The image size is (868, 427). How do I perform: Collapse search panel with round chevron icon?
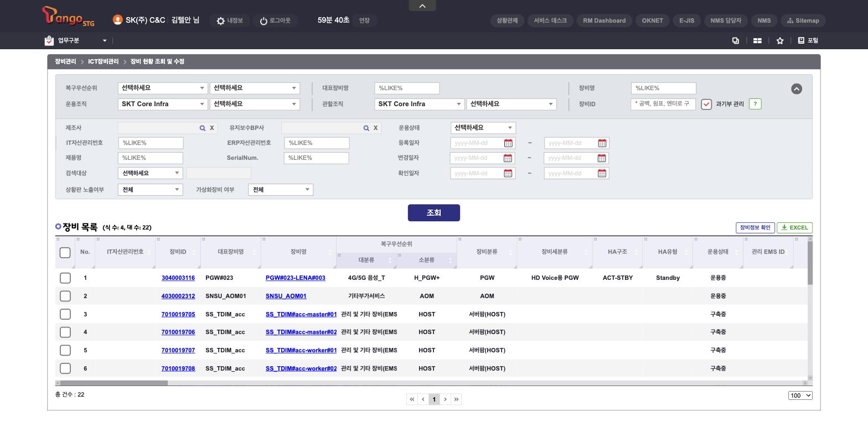[x=797, y=89]
